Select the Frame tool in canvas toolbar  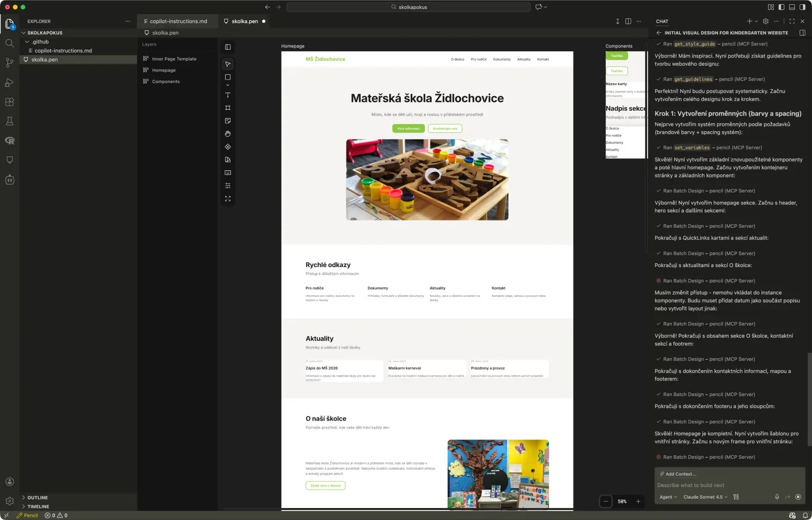[228, 108]
